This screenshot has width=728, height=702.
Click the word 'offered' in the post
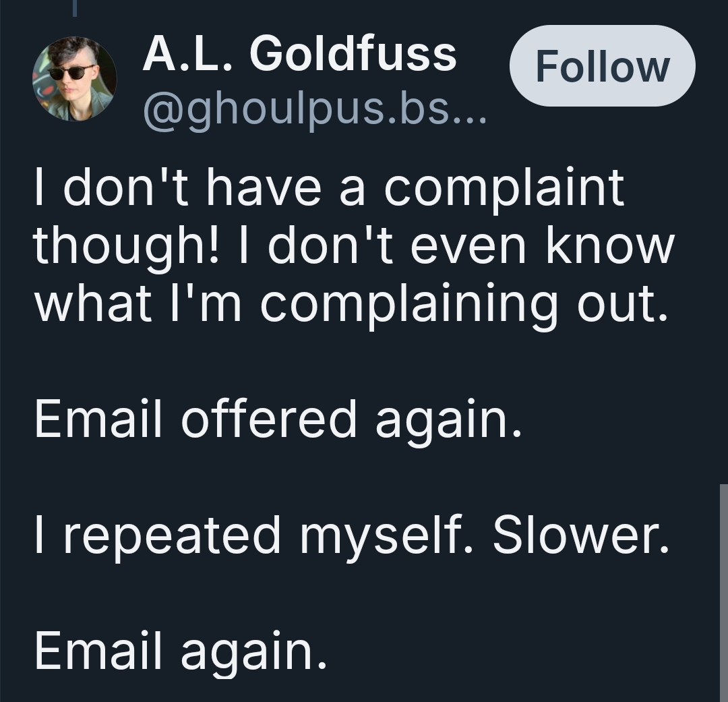click(269, 418)
